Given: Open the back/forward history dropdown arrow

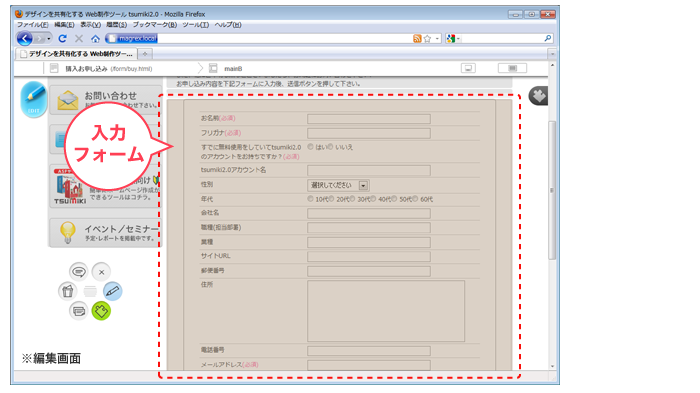Looking at the screenshot, I should [x=49, y=39].
